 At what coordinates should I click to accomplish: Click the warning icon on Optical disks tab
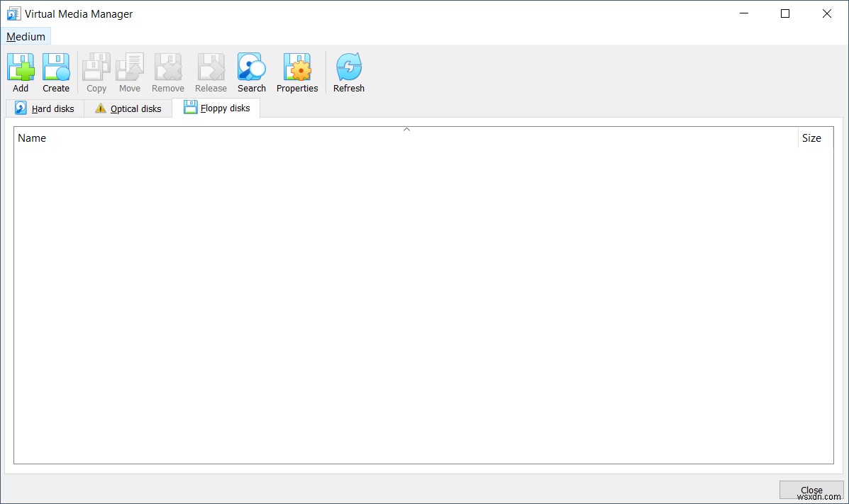[100, 108]
